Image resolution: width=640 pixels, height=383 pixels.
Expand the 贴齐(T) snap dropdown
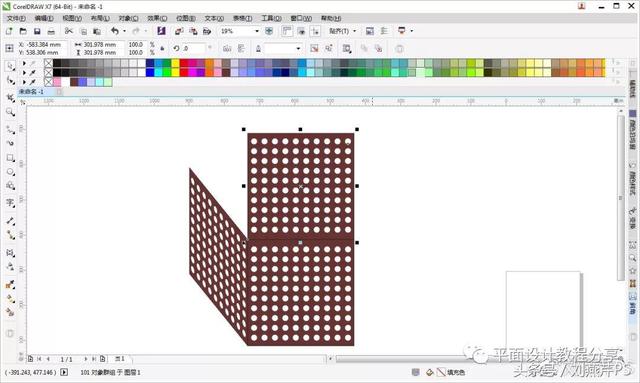pyautogui.click(x=355, y=31)
